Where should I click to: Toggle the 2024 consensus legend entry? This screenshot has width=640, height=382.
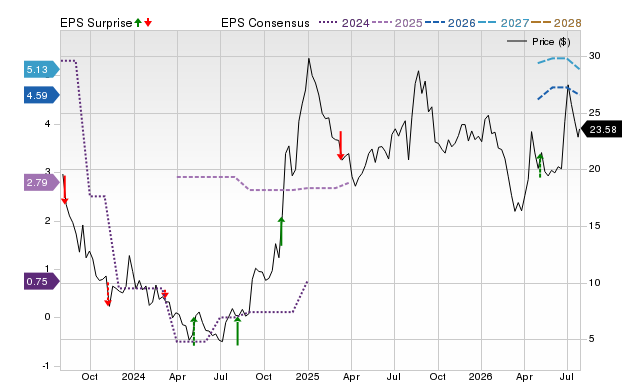coord(344,23)
